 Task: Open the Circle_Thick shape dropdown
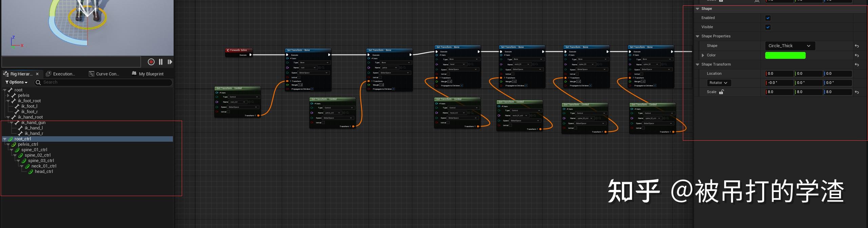coord(790,46)
